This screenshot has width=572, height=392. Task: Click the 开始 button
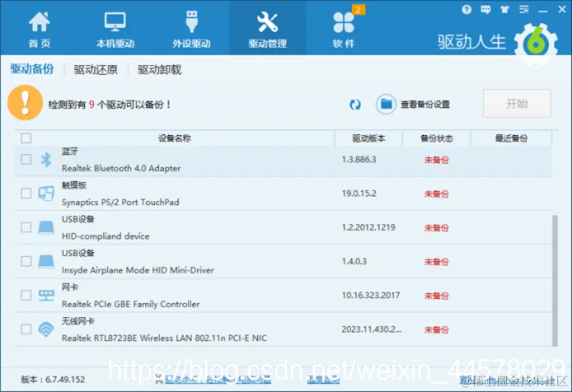coord(516,103)
